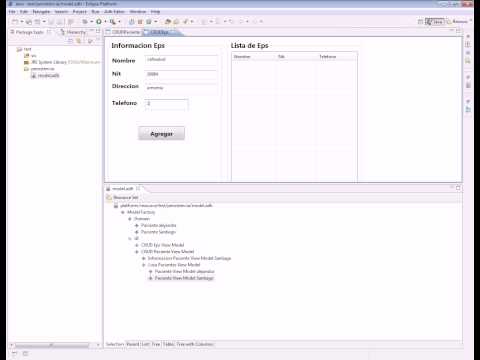Image resolution: width=480 pixels, height=360 pixels.
Task: Collapse the Model Factory tree node
Action: (123, 212)
